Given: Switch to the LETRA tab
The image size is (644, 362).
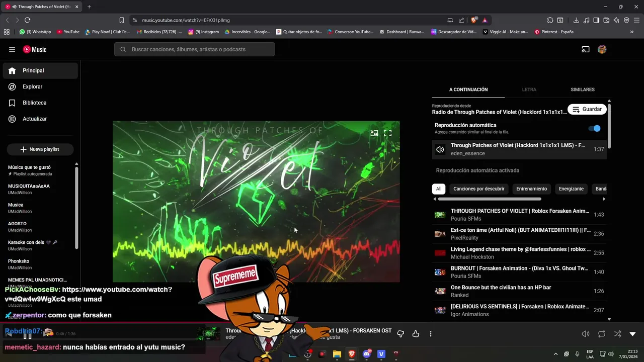Looking at the screenshot, I should click(x=529, y=89).
